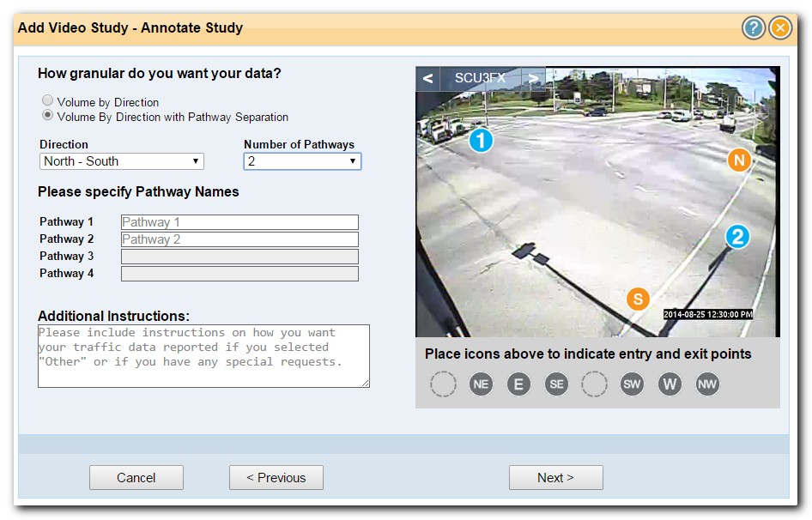Viewport: 812px width, 520px height.
Task: Expand the Number of Pathways dropdown
Action: tap(302, 161)
